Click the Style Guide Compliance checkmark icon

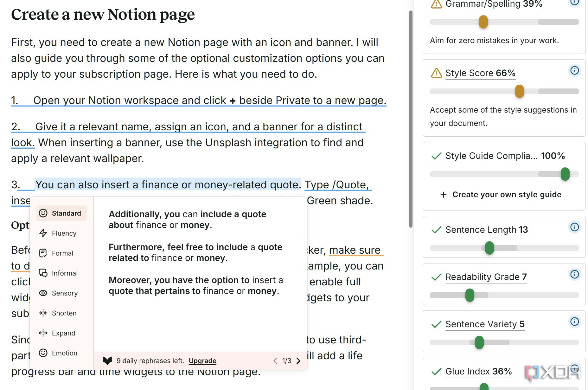(436, 156)
